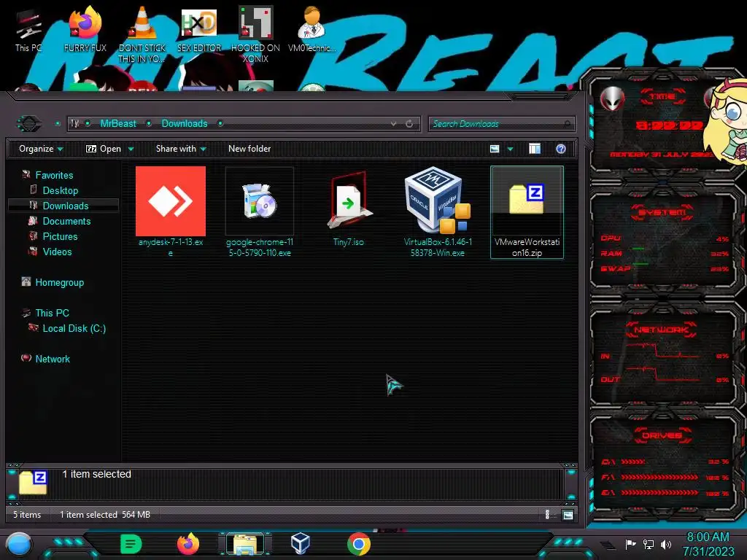Launch Google Chrome from the taskbar
This screenshot has height=560, width=747.
pyautogui.click(x=358, y=544)
